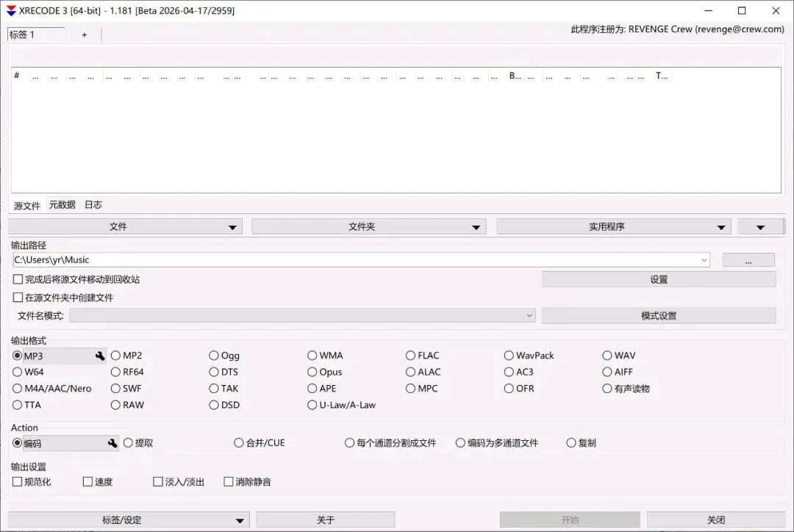Select the WAV output format

619,356
